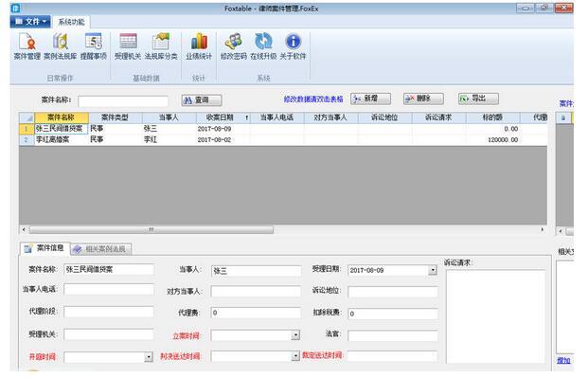This screenshot has height=378, width=588.
Task: Expand the 立案时间 date dropdown
Action: [x=295, y=334]
